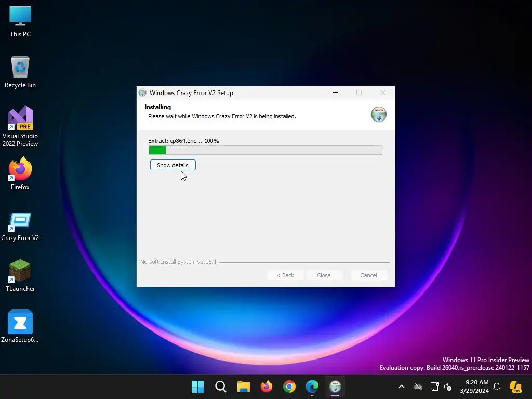Launch Firefox from the taskbar

(x=267, y=387)
